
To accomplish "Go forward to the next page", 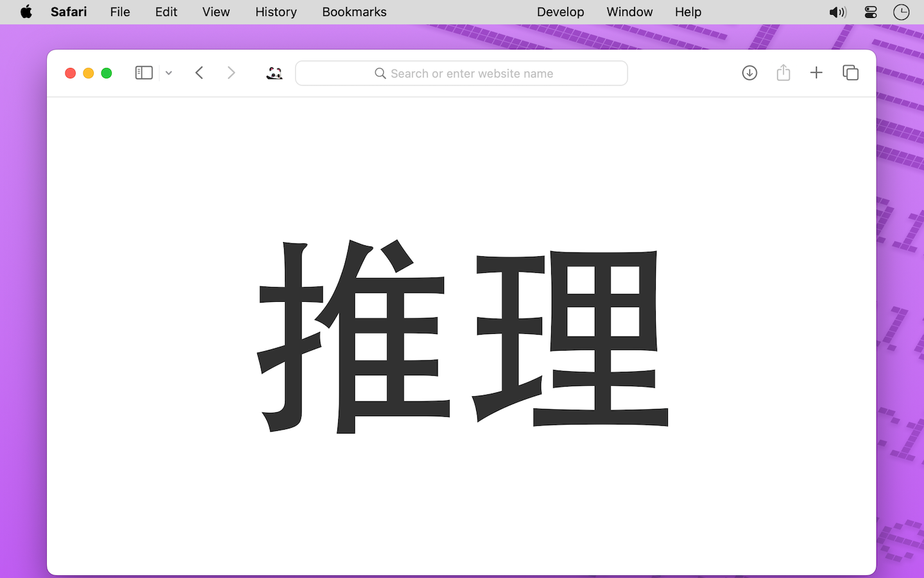I will [231, 73].
